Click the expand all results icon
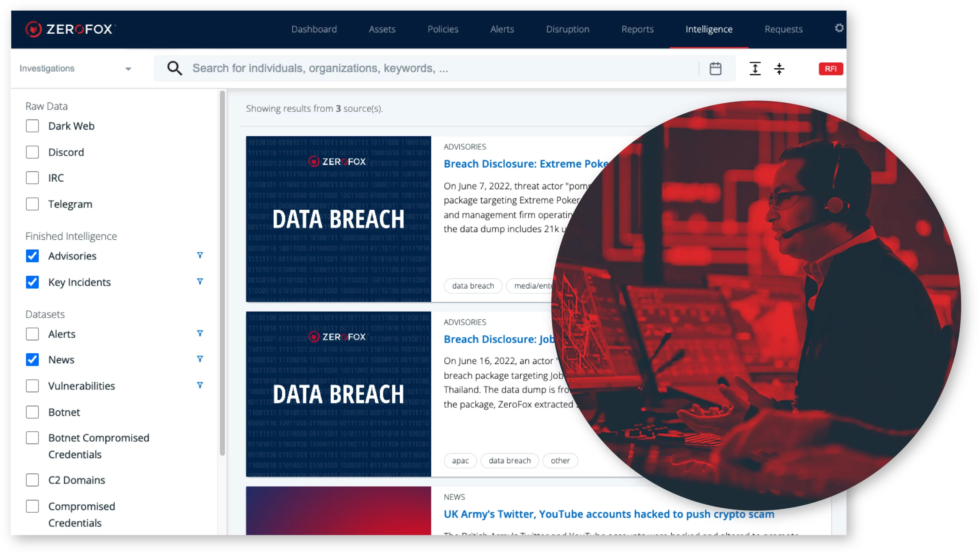Screen dimensions: 980x554 pyautogui.click(x=755, y=69)
